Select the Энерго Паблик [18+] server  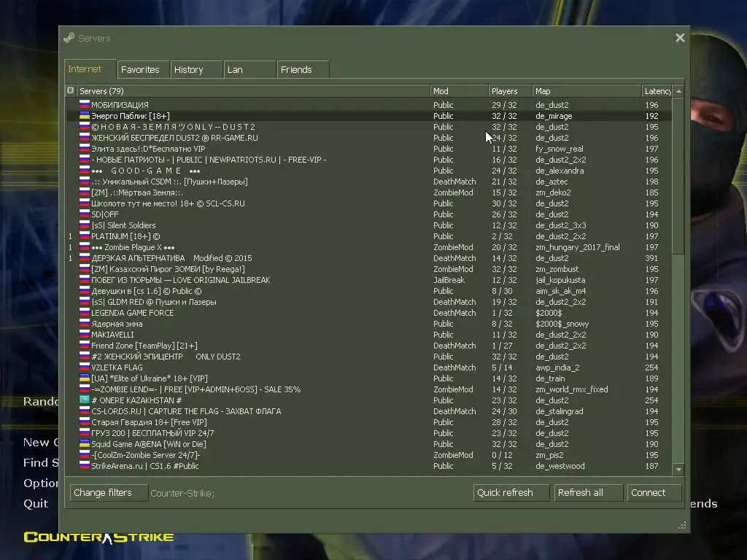pyautogui.click(x=368, y=116)
